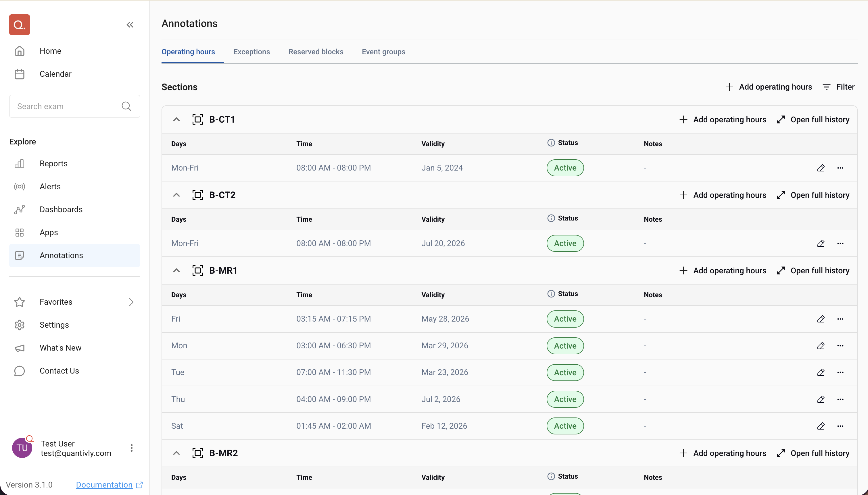This screenshot has width=868, height=495.
Task: Collapse the B-CT1 section
Action: (176, 120)
